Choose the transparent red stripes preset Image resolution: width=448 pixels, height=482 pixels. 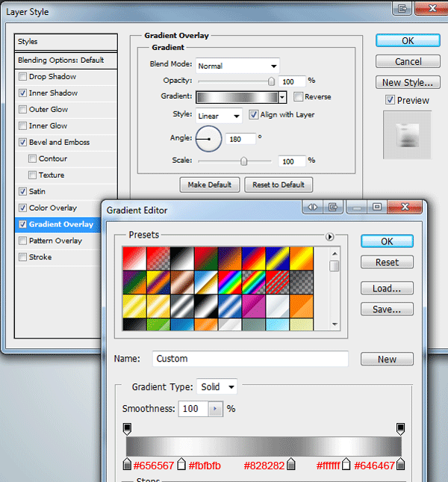(x=278, y=282)
